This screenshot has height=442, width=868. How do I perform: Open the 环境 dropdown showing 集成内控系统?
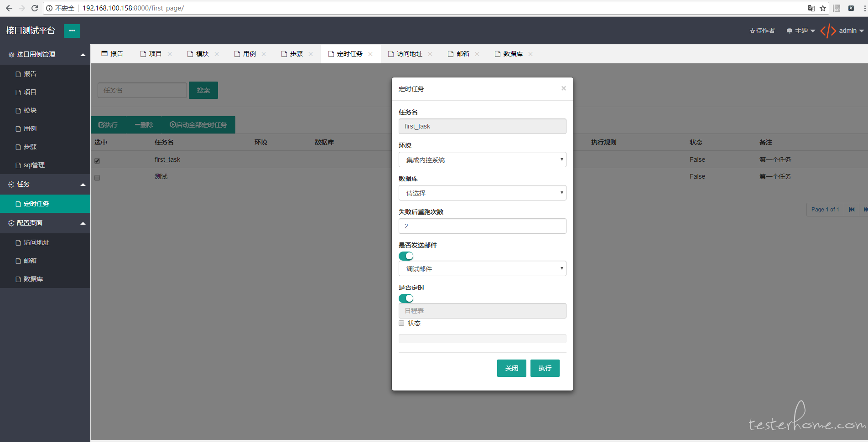[x=482, y=159]
